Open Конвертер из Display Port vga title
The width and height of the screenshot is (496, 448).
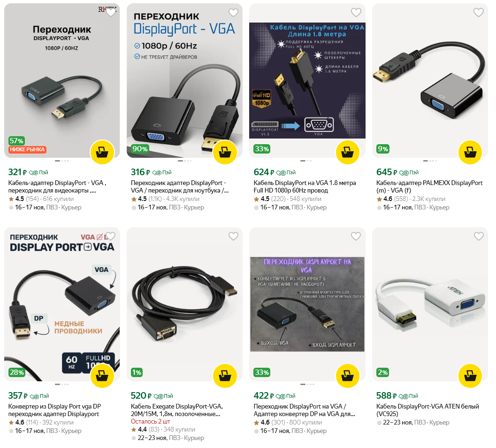click(x=54, y=410)
